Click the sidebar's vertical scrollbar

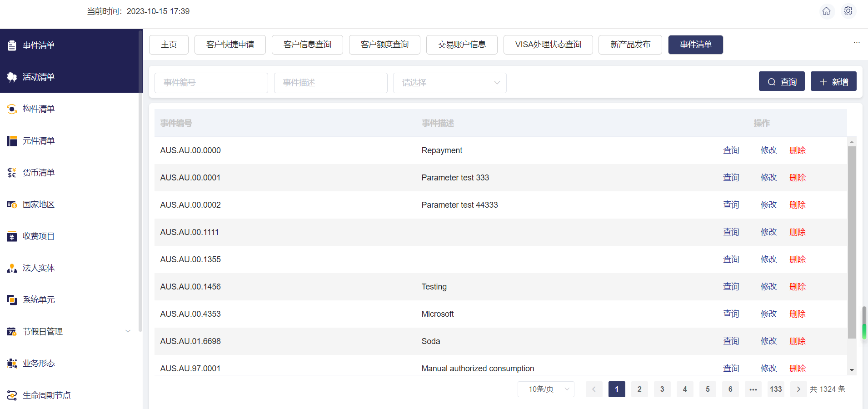click(140, 181)
